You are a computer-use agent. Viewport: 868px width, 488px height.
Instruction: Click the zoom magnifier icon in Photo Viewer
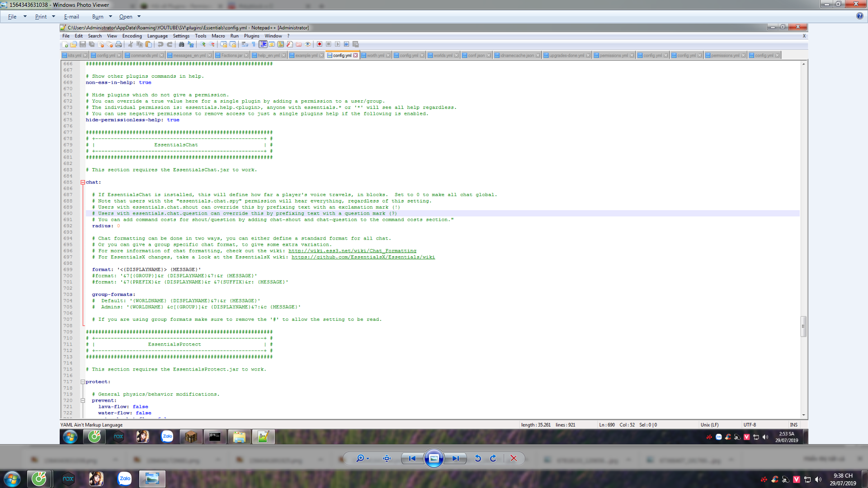[x=360, y=458]
